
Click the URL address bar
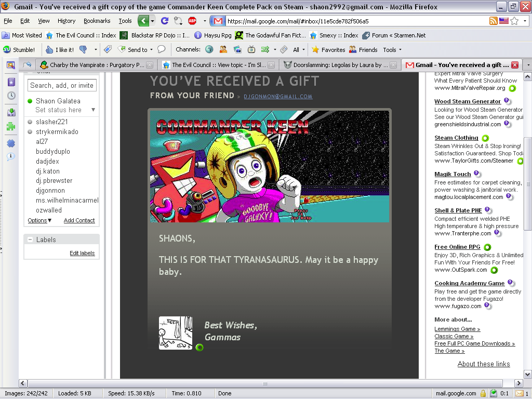[356, 21]
